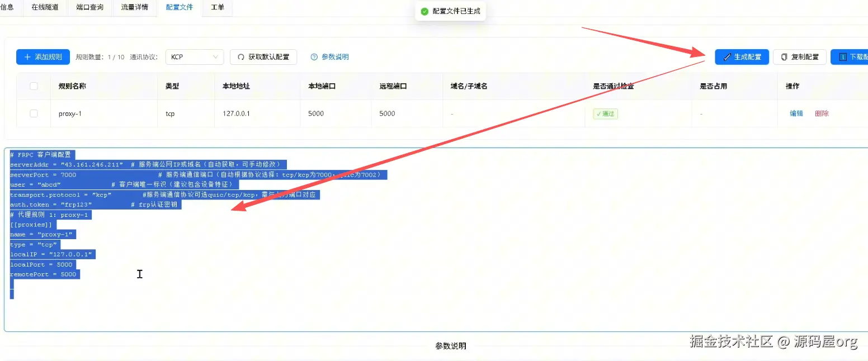The width and height of the screenshot is (868, 361).
Task: Check the proxy-1 row checkbox
Action: [34, 113]
